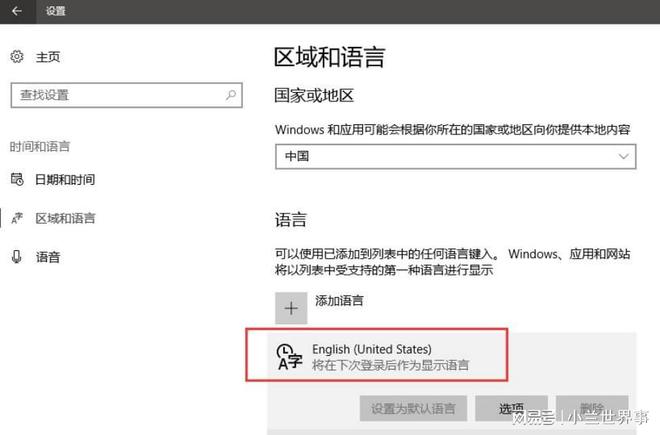660x435 pixels.
Task: Open the 日期和时间 settings page
Action: (x=65, y=180)
